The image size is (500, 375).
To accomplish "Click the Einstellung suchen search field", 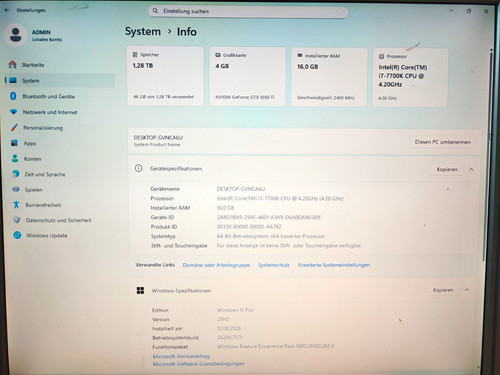I will pyautogui.click(x=248, y=11).
